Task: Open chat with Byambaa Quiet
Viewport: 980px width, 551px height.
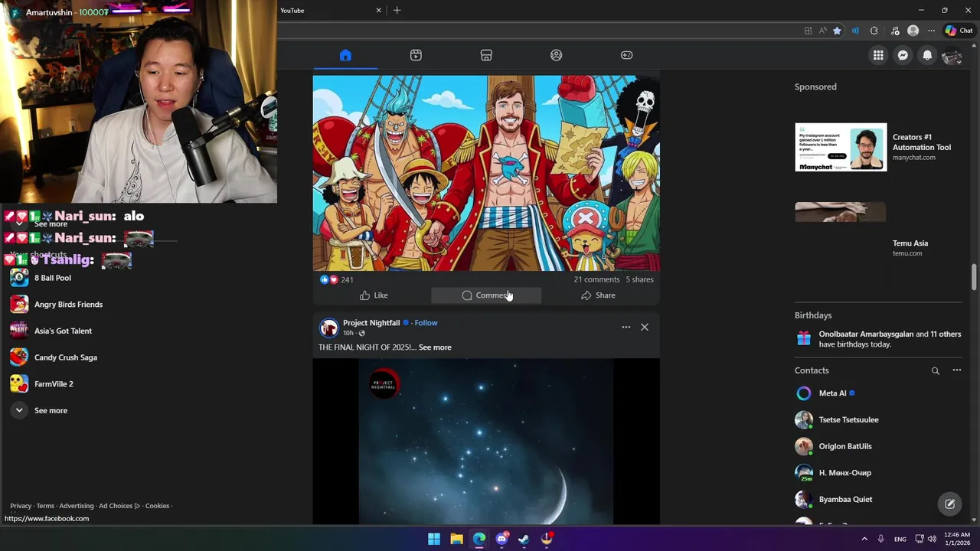Action: point(878,500)
